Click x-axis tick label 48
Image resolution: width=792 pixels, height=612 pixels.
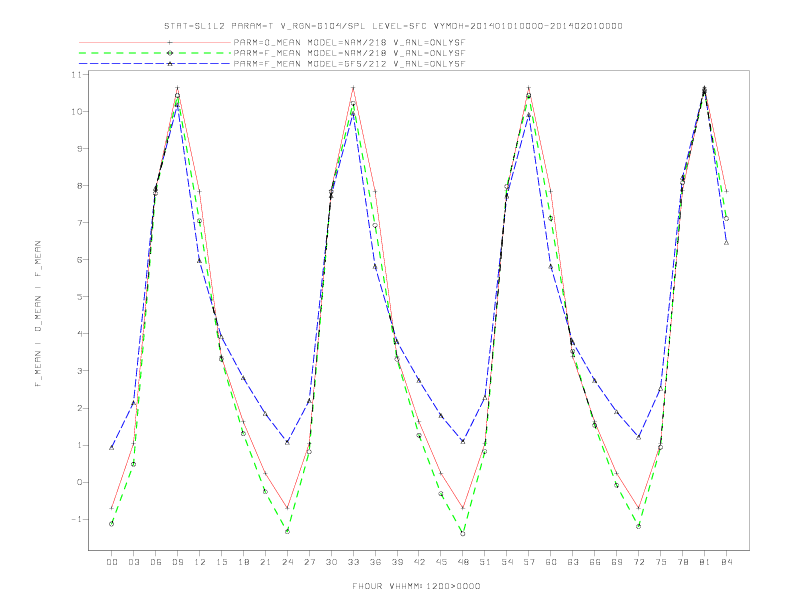(x=463, y=562)
